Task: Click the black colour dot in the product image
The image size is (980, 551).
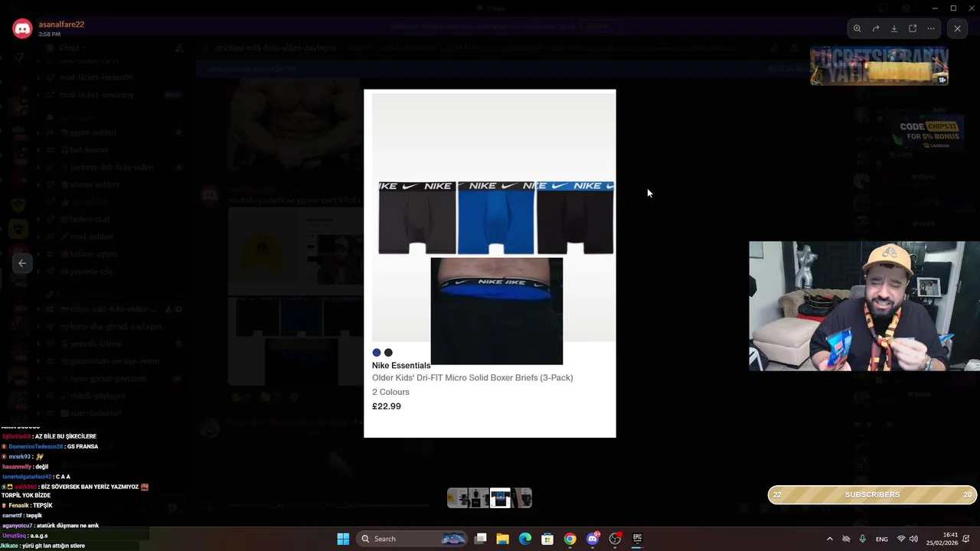Action: (x=388, y=353)
